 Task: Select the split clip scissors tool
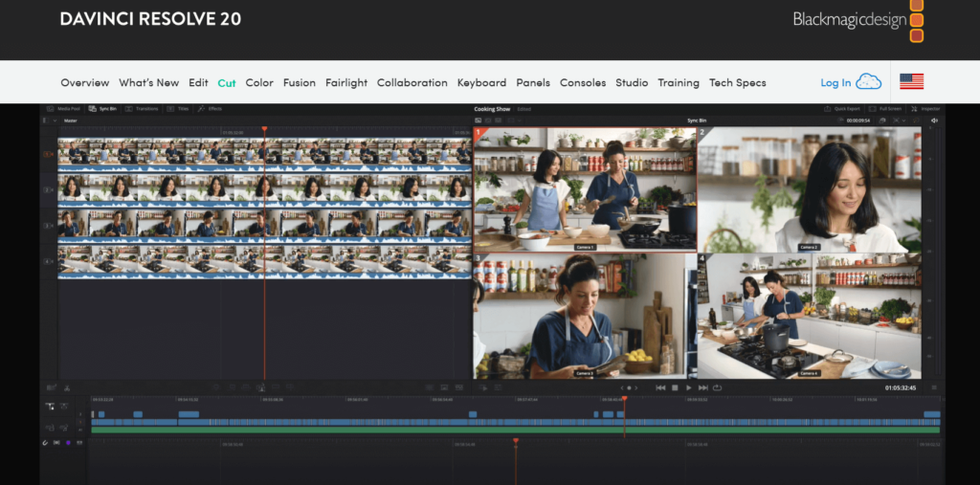[67, 388]
